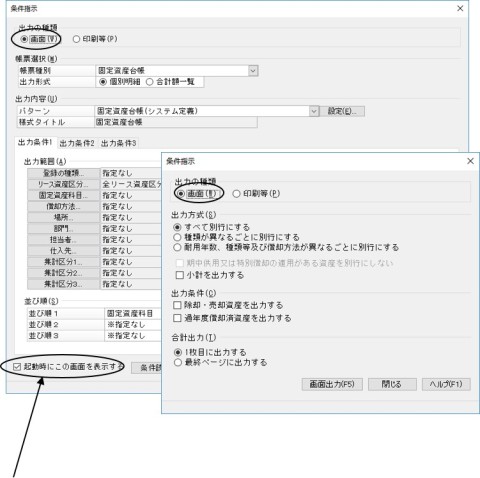This screenshot has height=478, width=480.
Task: Click 画面出力(F5) button
Action: tap(332, 384)
